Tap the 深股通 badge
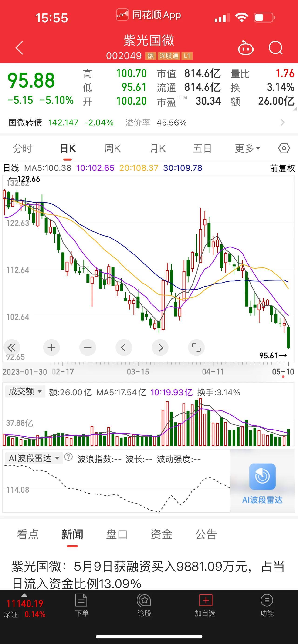Image resolution: width=298 pixels, height=644 pixels. (x=169, y=56)
